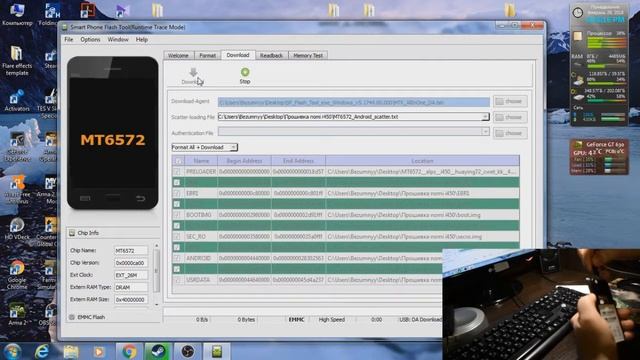Click the clock gadget on the desktop

coord(578,13)
